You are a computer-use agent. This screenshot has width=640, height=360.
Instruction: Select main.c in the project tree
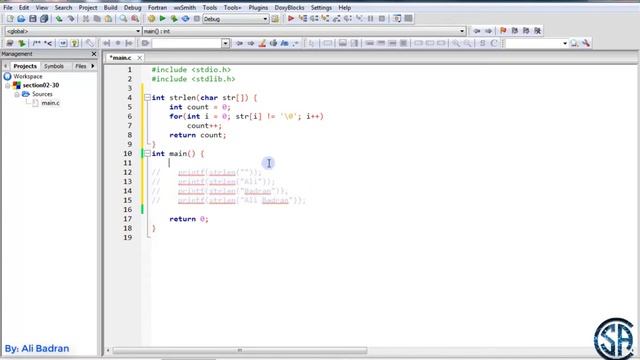pyautogui.click(x=50, y=103)
